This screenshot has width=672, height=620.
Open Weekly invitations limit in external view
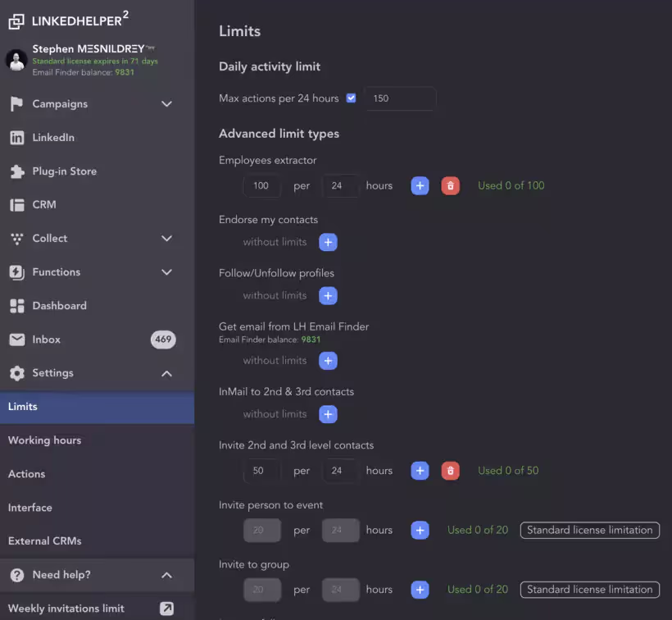coord(167,608)
